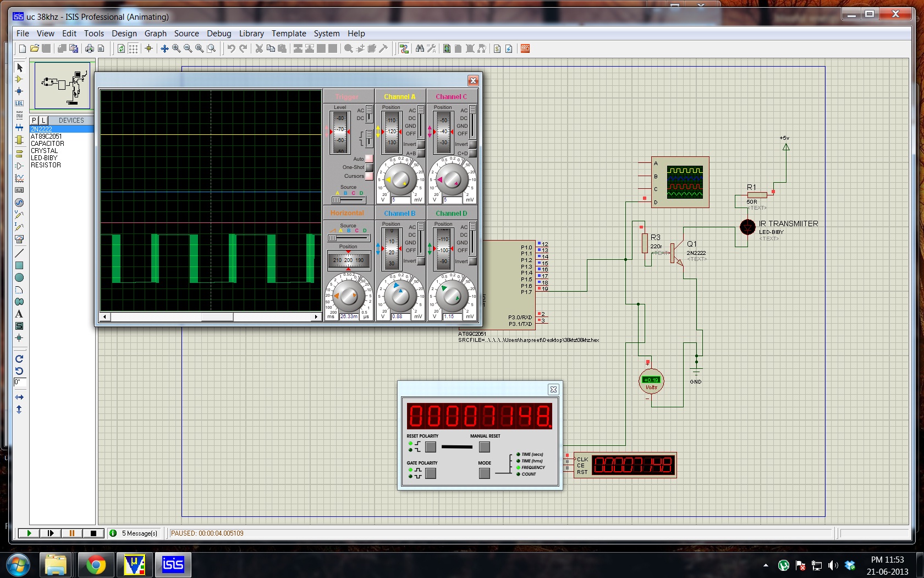Click the Print icon in the toolbar
Screen dimensions: 924x578
pyautogui.click(x=89, y=49)
